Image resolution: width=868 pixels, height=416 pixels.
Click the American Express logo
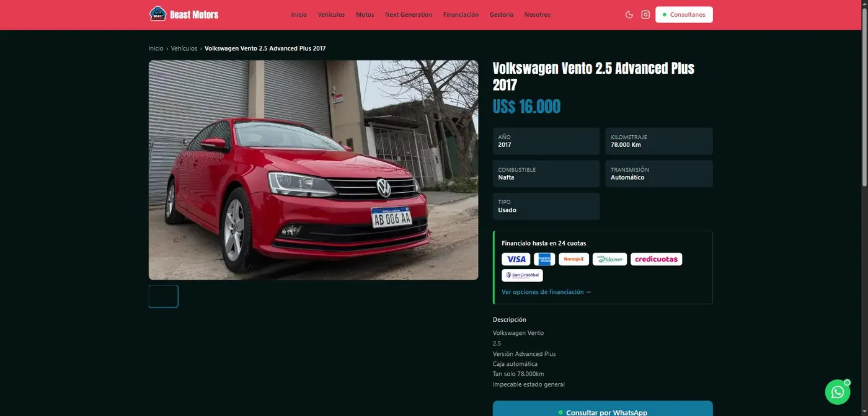(544, 259)
